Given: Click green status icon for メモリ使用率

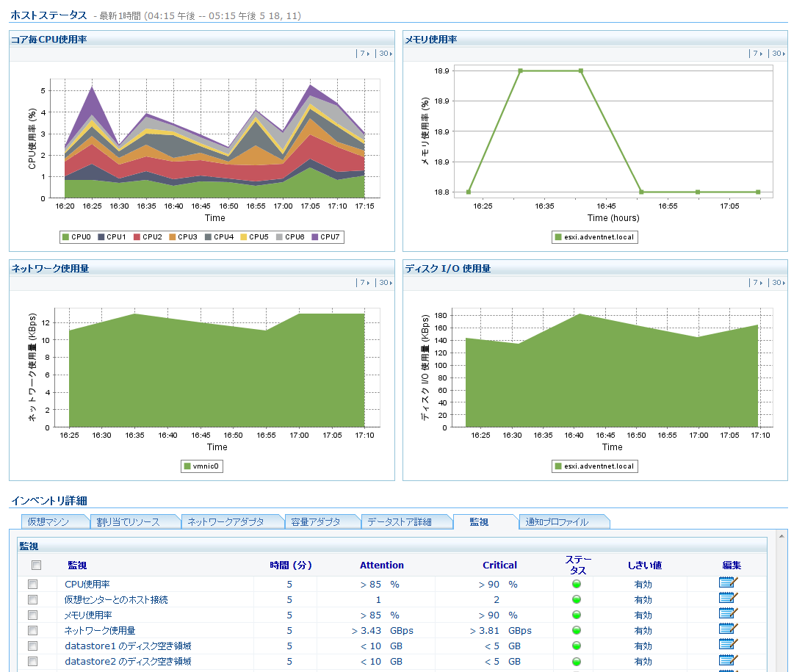Looking at the screenshot, I should [576, 615].
